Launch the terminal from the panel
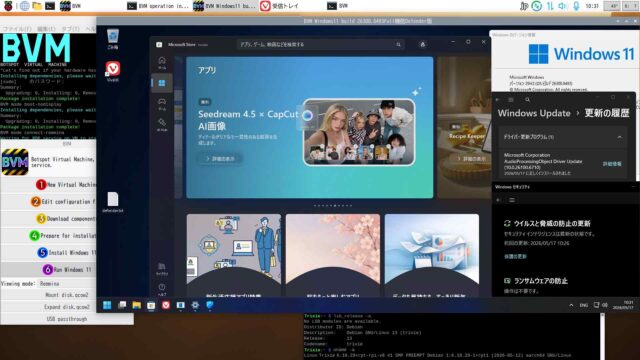This screenshot has width=640, height=360. (50, 6)
